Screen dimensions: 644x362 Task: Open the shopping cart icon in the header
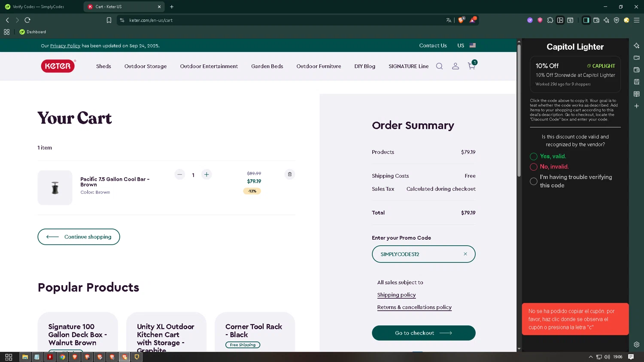click(471, 66)
